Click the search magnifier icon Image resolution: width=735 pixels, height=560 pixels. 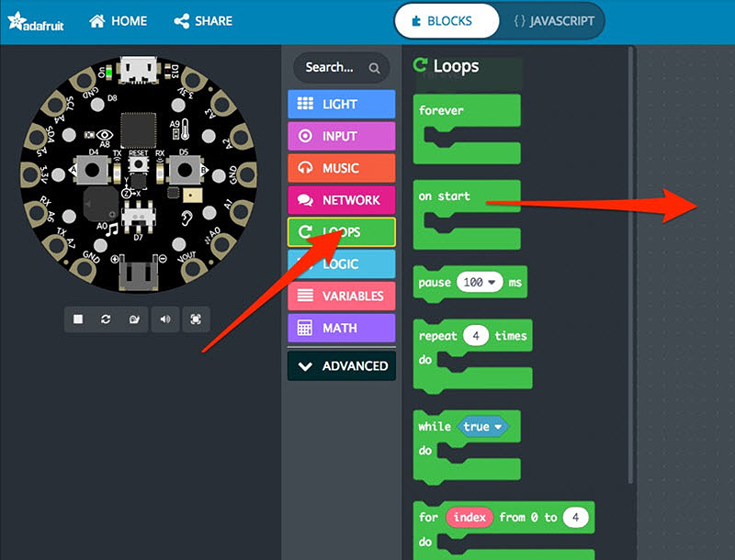[x=373, y=67]
